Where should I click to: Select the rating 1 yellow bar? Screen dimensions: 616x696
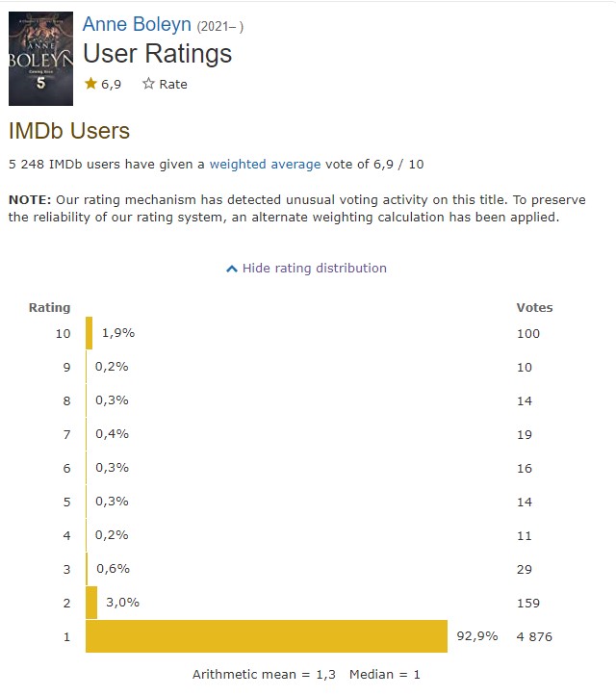click(267, 636)
